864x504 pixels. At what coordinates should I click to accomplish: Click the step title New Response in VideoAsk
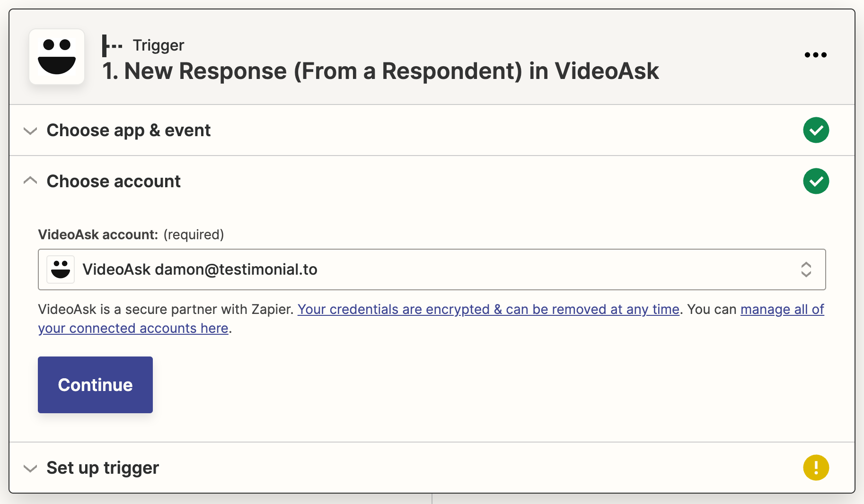click(x=380, y=71)
